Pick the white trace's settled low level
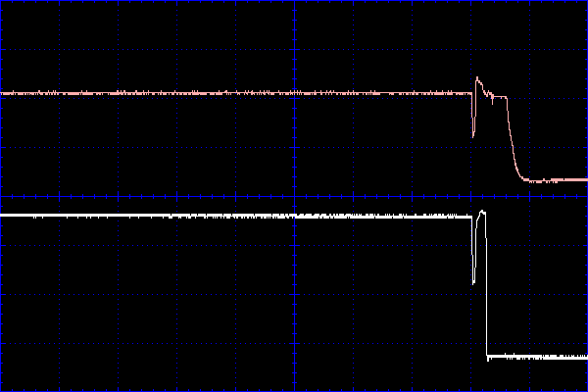The image size is (588, 392). [x=539, y=357]
